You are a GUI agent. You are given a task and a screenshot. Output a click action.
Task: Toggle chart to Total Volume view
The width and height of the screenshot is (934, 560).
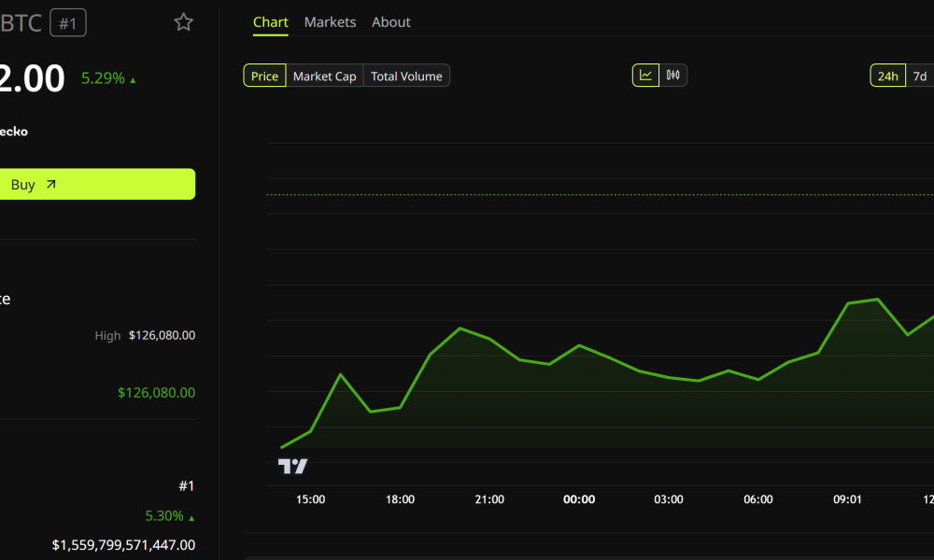(405, 76)
